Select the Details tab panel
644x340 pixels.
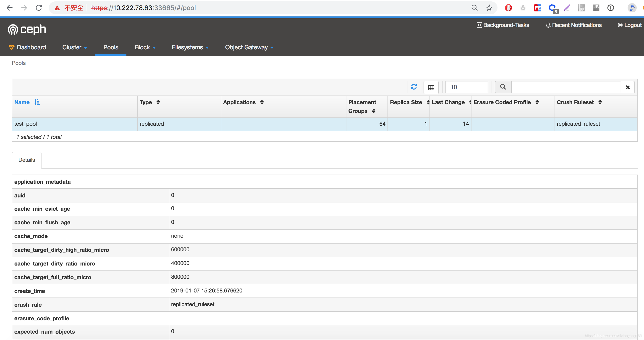[x=27, y=159]
